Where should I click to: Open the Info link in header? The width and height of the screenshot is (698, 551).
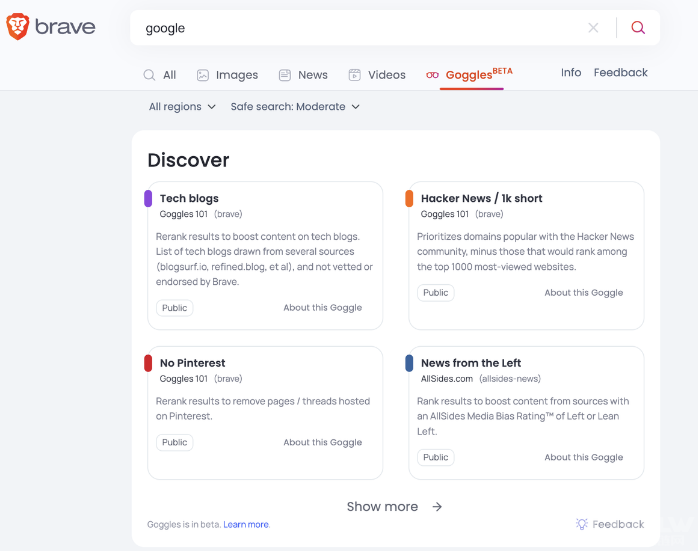tap(571, 73)
